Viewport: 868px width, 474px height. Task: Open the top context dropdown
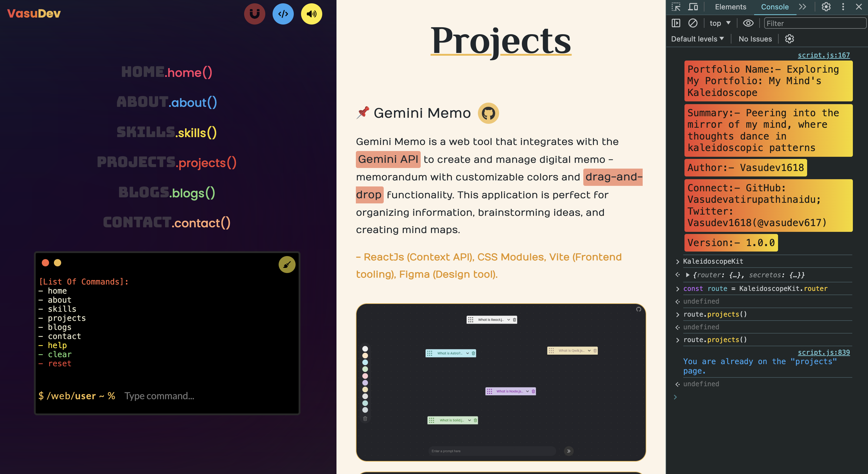coord(720,23)
